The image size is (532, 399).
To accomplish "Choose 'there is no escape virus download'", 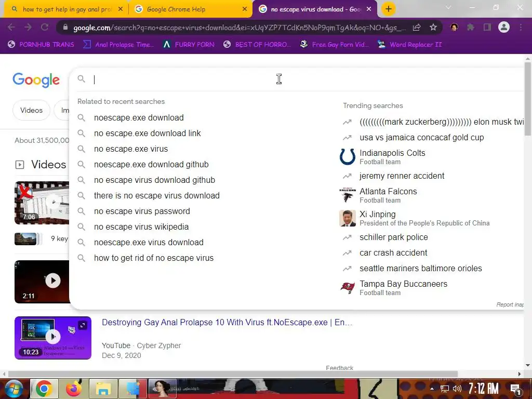I will [x=157, y=196].
